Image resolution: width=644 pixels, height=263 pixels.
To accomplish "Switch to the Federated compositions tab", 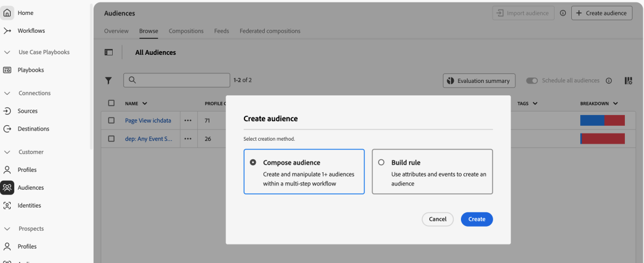I will (x=270, y=31).
